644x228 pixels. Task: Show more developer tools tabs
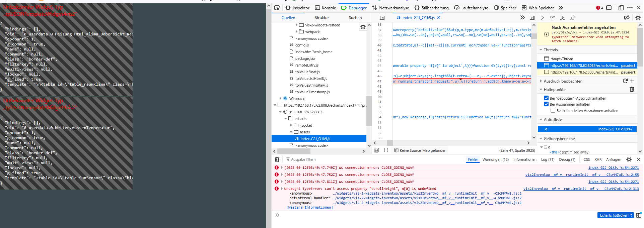click(x=561, y=8)
